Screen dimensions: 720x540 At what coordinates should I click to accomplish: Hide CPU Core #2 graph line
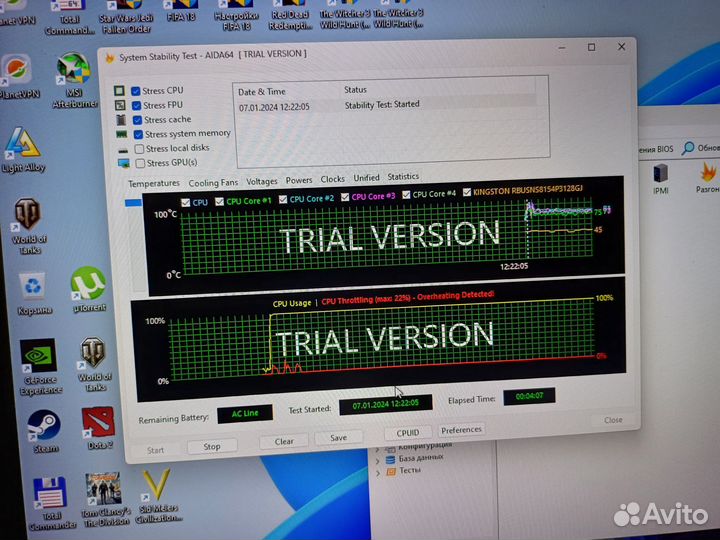pos(283,199)
